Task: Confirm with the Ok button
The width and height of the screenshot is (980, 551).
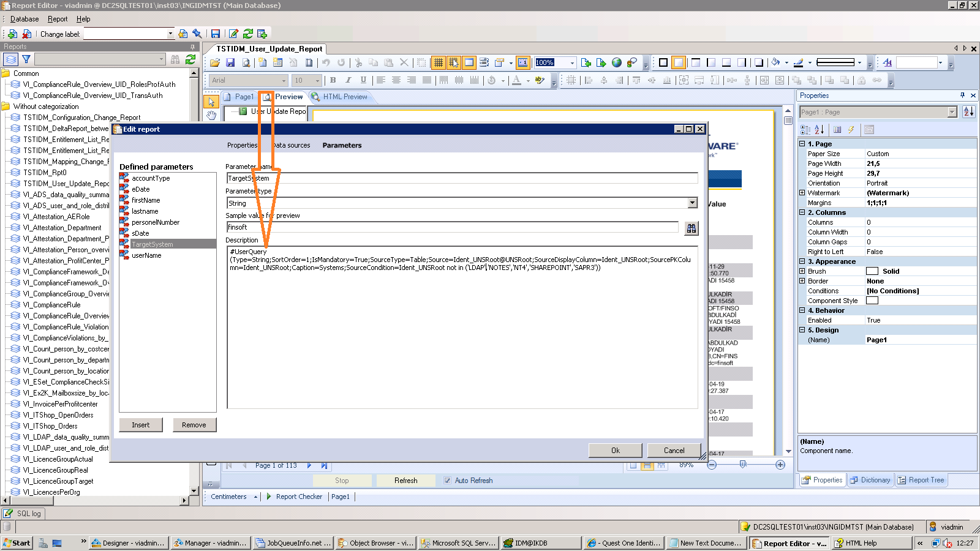Action: coord(616,451)
